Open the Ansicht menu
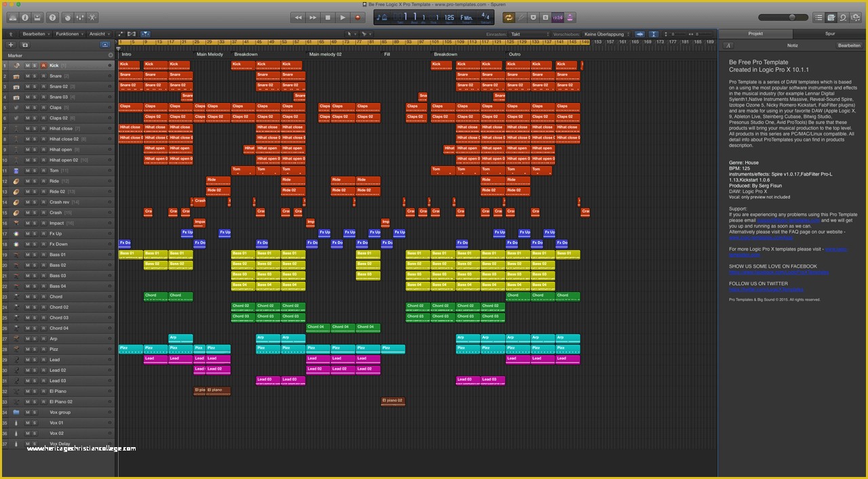Screen dimensions: 868x479 [x=99, y=34]
